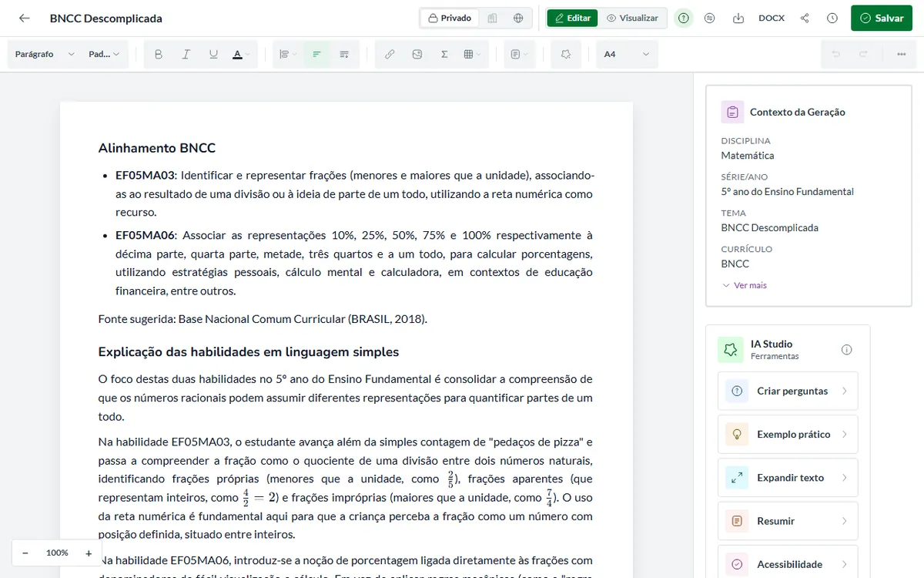Click the 100% zoom level value
Viewport: 924px width, 578px height.
57,553
